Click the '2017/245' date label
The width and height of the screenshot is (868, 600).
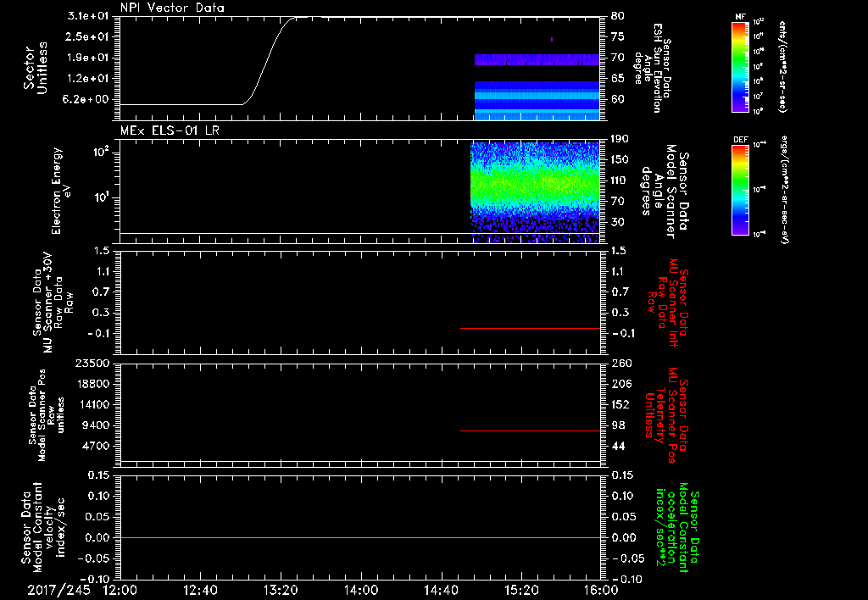pyautogui.click(x=58, y=590)
